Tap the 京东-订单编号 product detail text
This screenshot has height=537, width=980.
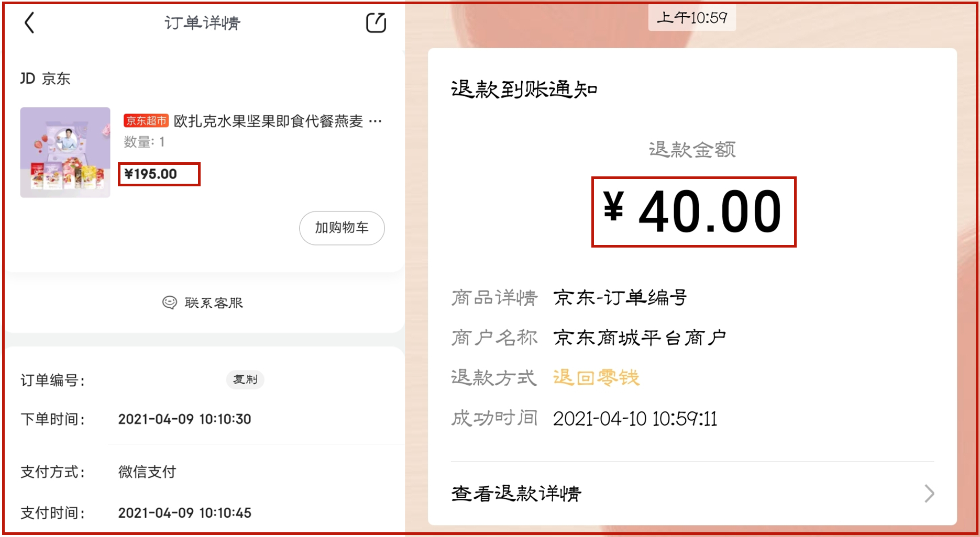[620, 298]
